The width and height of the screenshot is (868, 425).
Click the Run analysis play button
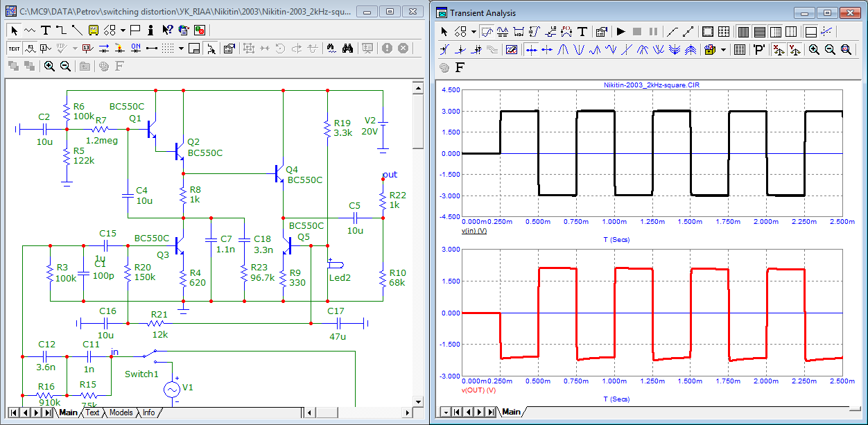(620, 31)
